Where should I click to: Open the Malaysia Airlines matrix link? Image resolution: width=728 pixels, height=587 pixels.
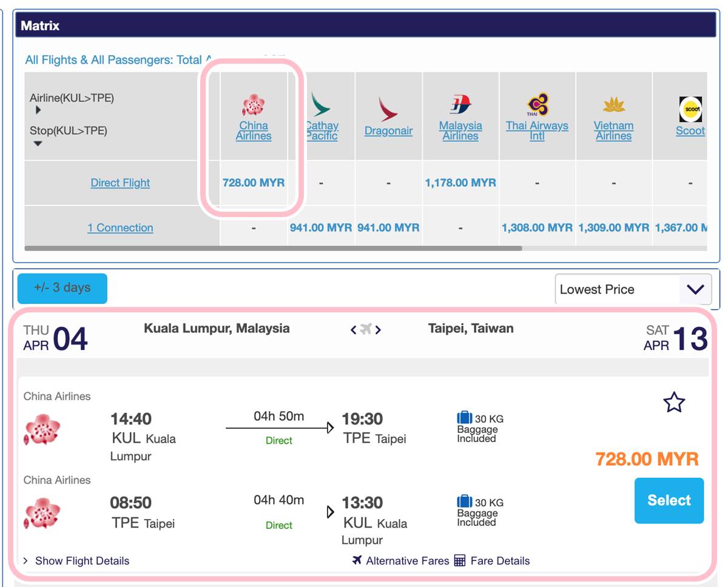pyautogui.click(x=460, y=131)
